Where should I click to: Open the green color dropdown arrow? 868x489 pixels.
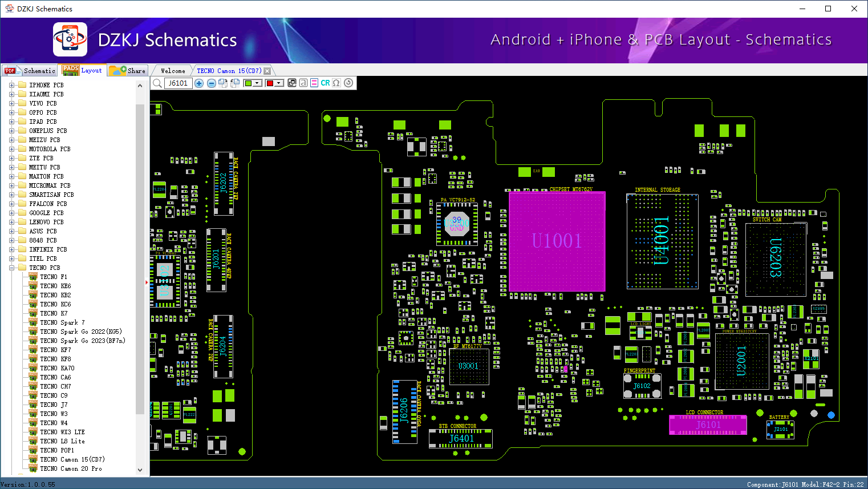[257, 83]
